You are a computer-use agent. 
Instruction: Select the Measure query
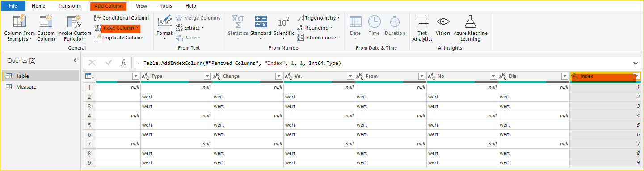[41, 87]
